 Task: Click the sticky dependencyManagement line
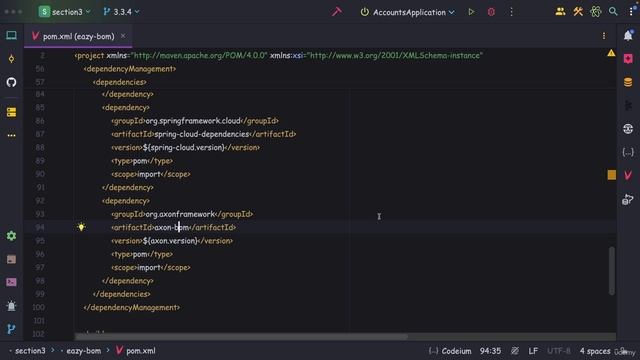pyautogui.click(x=130, y=69)
